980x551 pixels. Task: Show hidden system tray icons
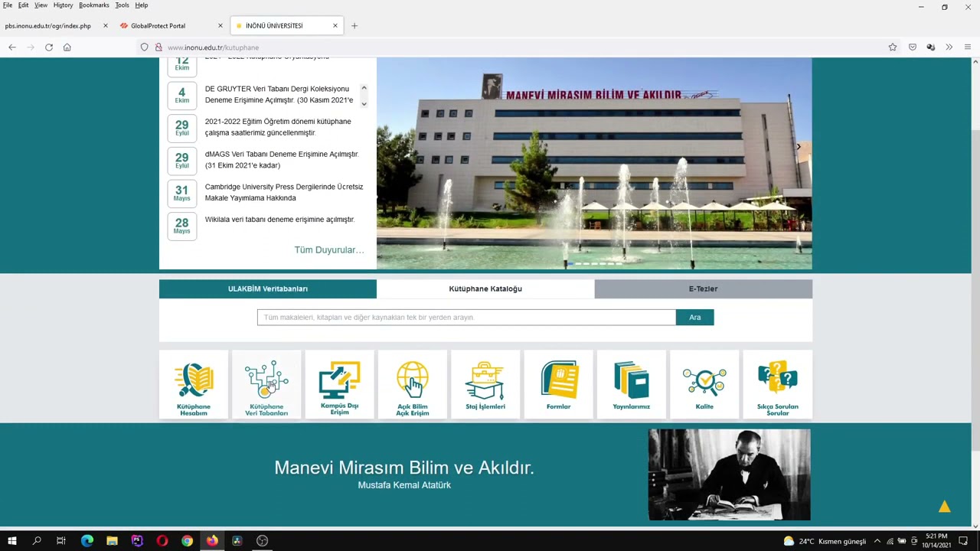[x=877, y=541]
